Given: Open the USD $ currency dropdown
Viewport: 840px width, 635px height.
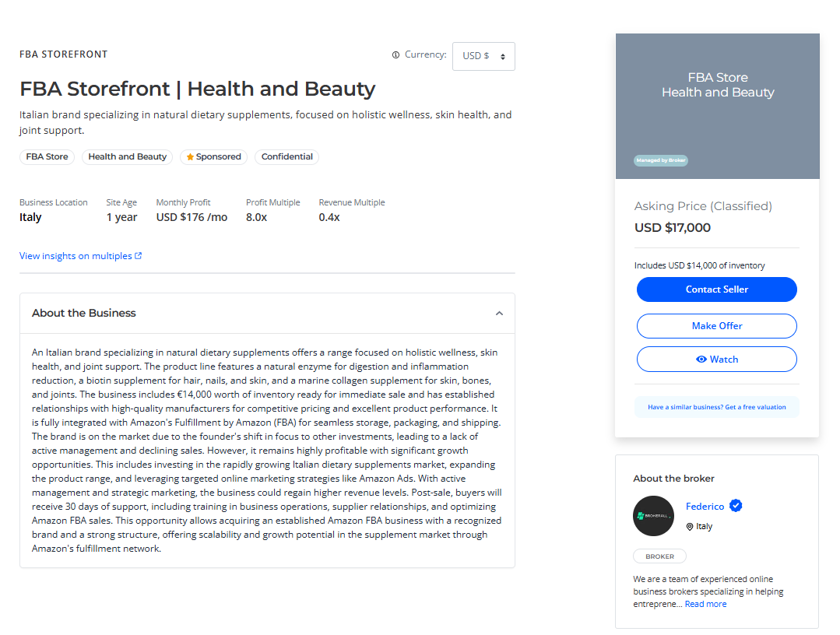Looking at the screenshot, I should tap(483, 56).
